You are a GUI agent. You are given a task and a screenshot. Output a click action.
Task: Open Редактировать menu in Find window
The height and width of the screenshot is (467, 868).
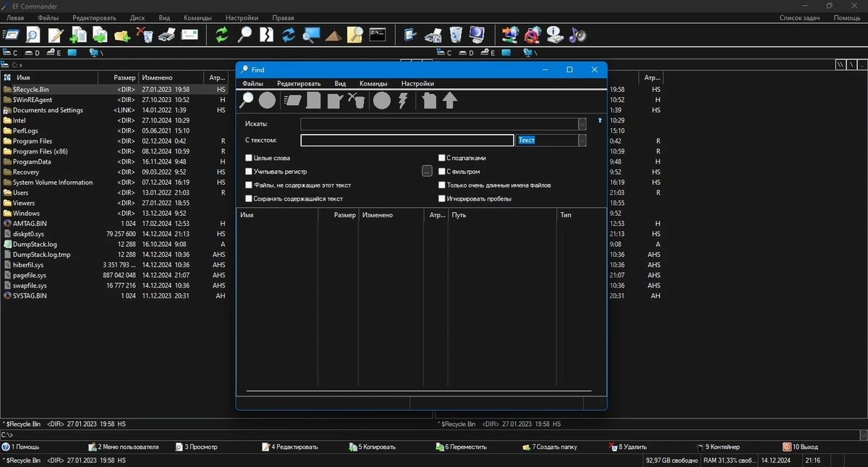pyautogui.click(x=299, y=83)
